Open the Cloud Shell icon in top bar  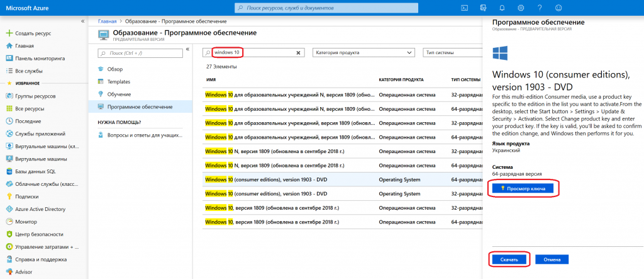point(465,8)
